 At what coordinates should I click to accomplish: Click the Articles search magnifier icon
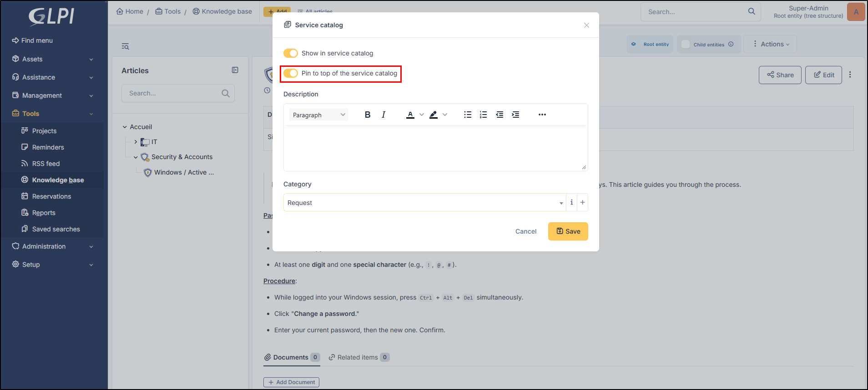point(226,93)
